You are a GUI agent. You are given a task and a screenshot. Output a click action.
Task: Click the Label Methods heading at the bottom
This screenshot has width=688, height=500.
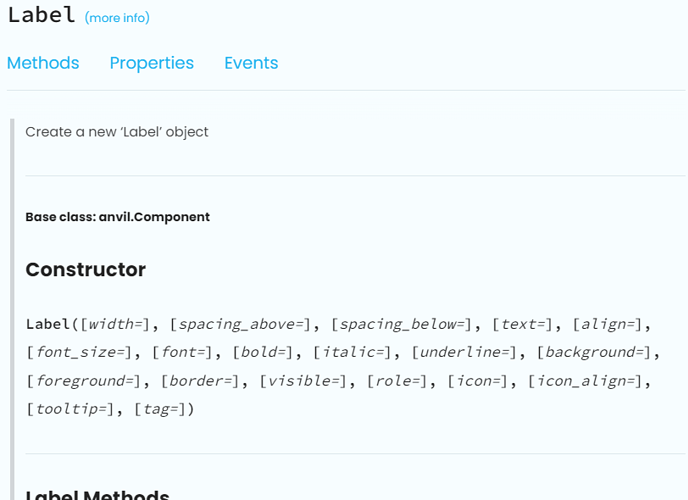tap(97, 495)
